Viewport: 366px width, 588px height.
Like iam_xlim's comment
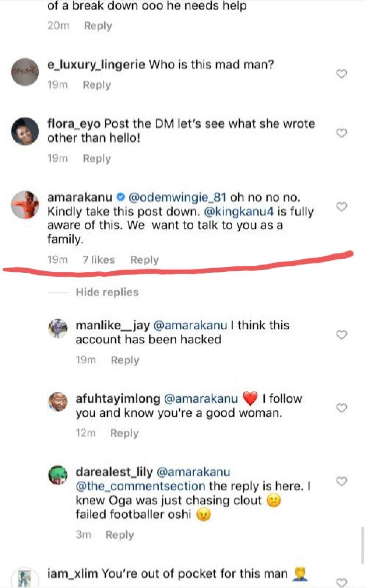[342, 582]
